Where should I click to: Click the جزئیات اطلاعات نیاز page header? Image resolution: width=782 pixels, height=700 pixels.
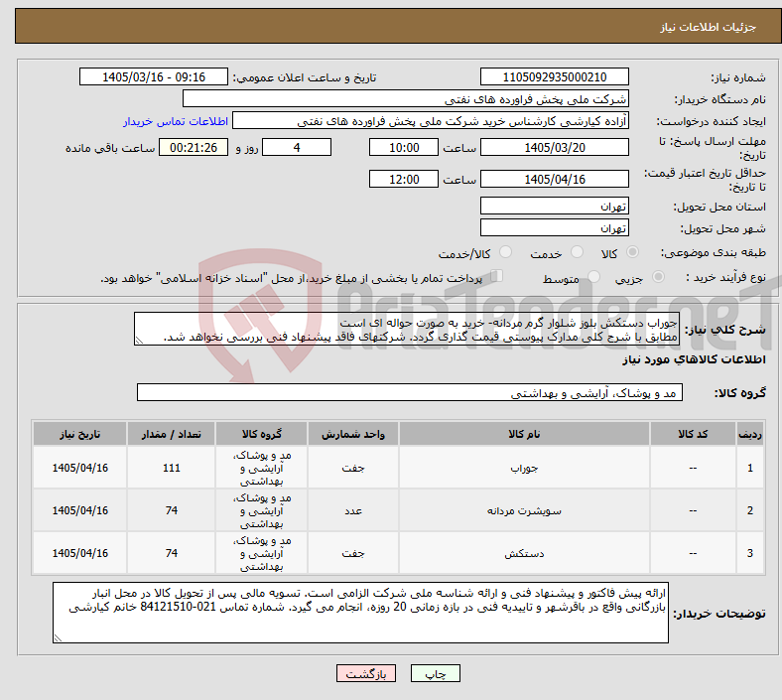(709, 27)
